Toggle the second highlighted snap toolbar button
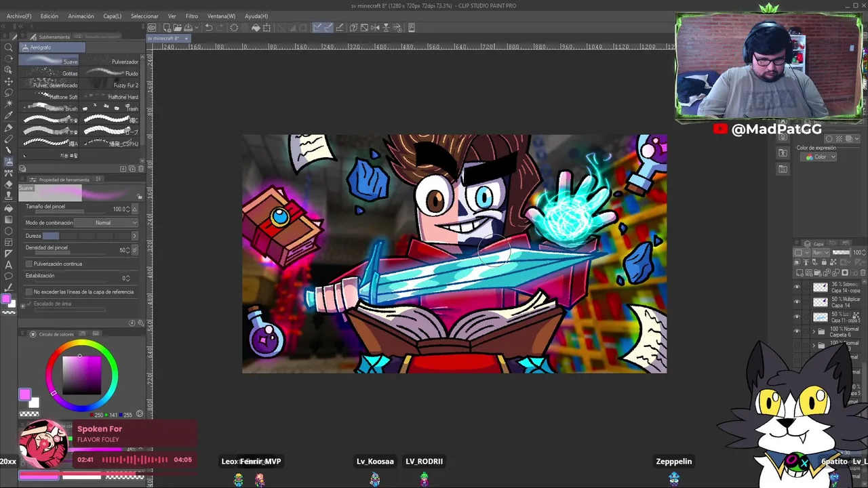The image size is (868, 488). [328, 28]
